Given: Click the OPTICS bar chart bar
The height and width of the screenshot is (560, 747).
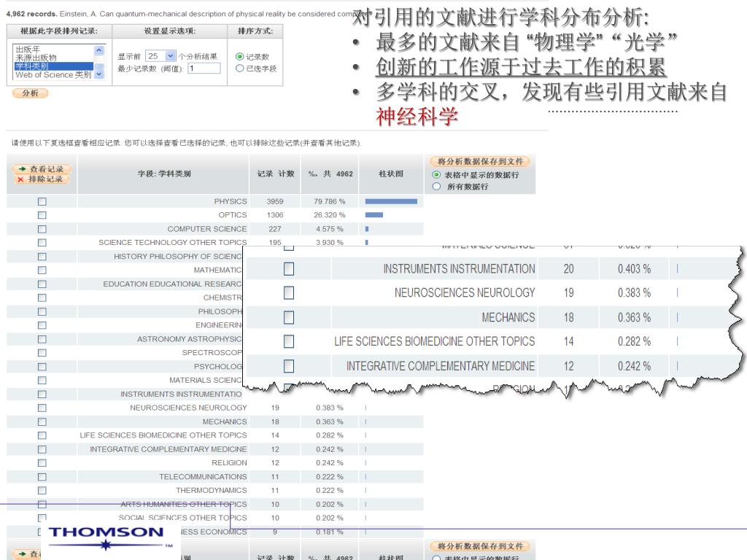Looking at the screenshot, I should 374,215.
